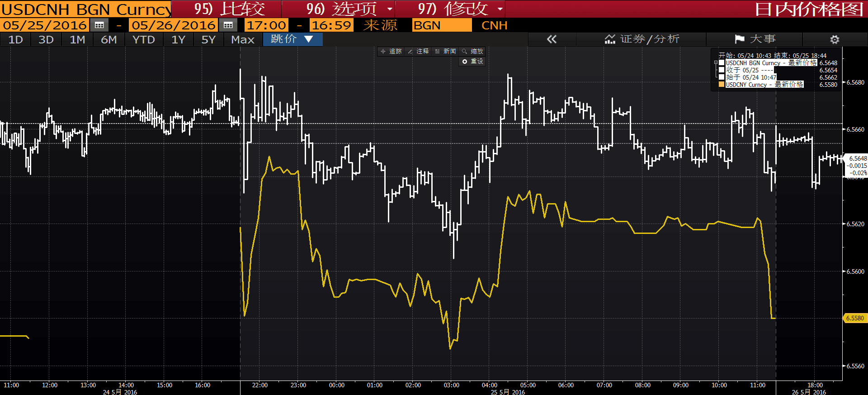868x395 pixels.
Task: Open 证券/分析 securities analysis
Action: pyautogui.click(x=642, y=39)
